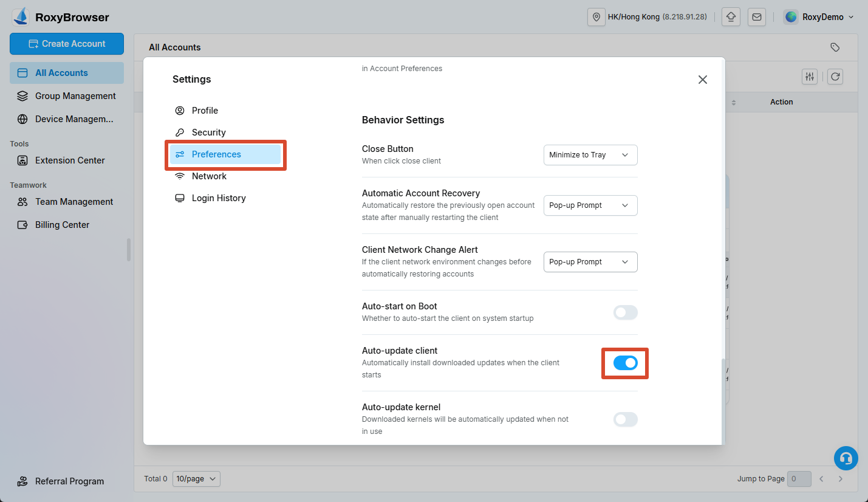Click the Create Account button

(67, 44)
